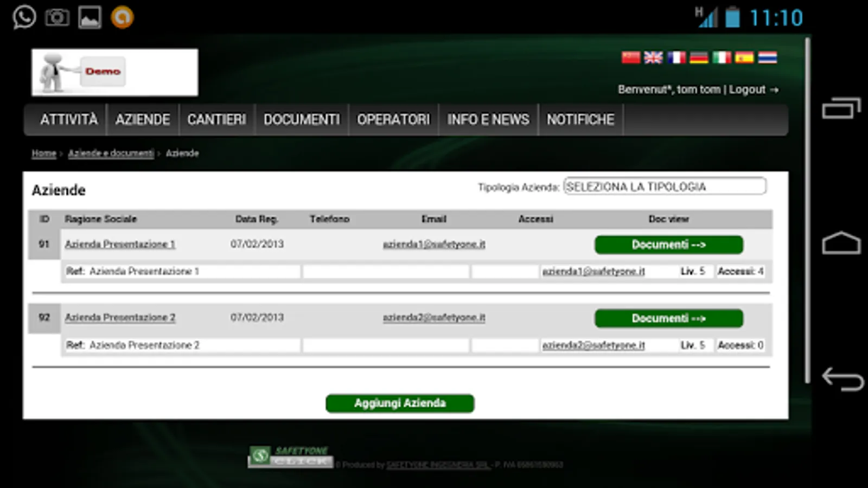868x488 pixels.
Task: Tap the battery status icon
Action: click(732, 17)
